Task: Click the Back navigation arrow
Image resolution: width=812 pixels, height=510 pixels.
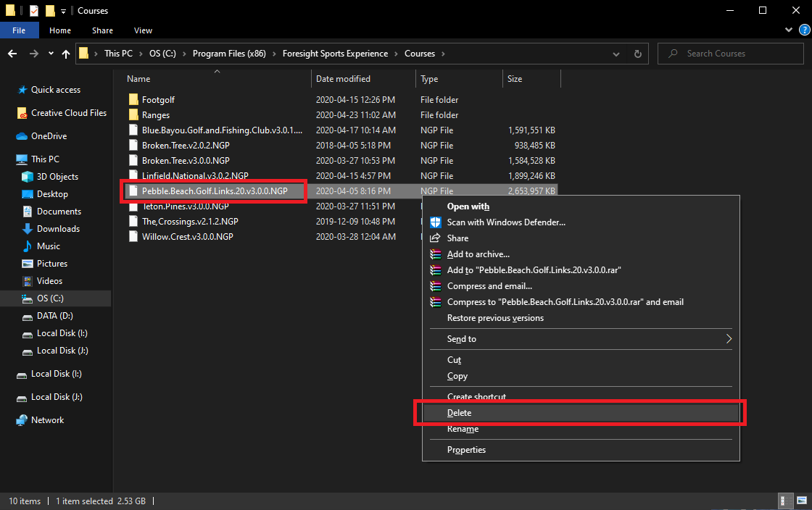Action: tap(12, 54)
